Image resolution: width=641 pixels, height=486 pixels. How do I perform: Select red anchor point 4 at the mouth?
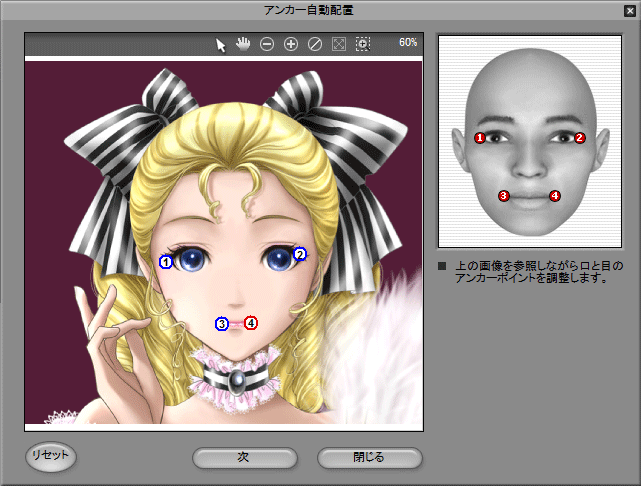(251, 323)
